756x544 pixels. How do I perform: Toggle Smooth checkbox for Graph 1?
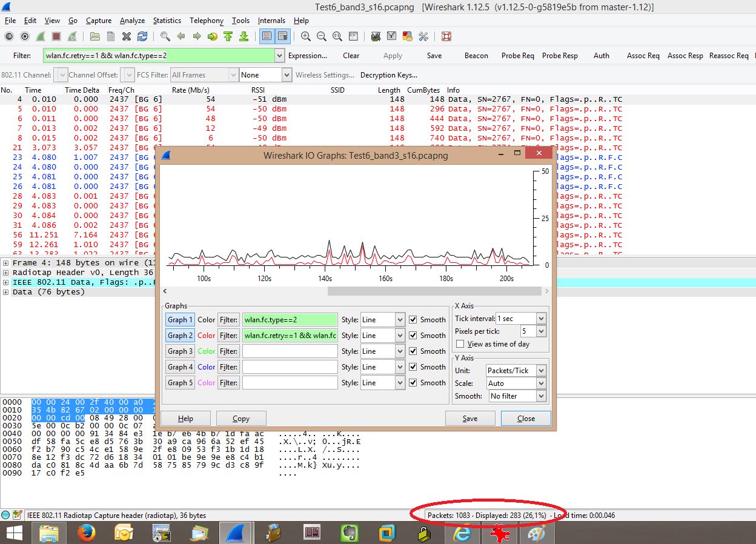[x=413, y=319]
